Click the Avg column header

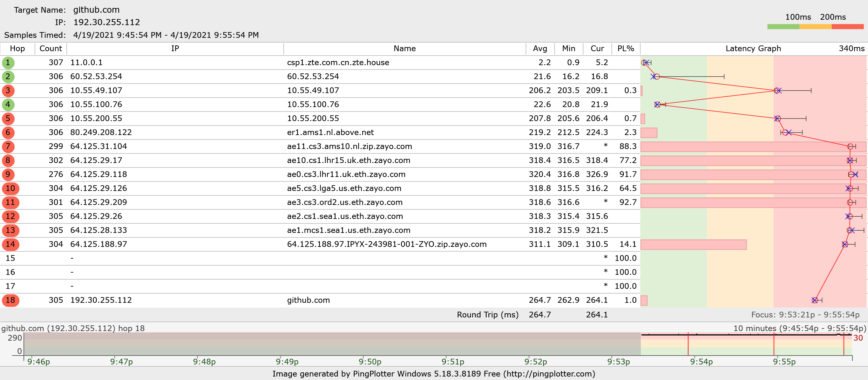[540, 49]
